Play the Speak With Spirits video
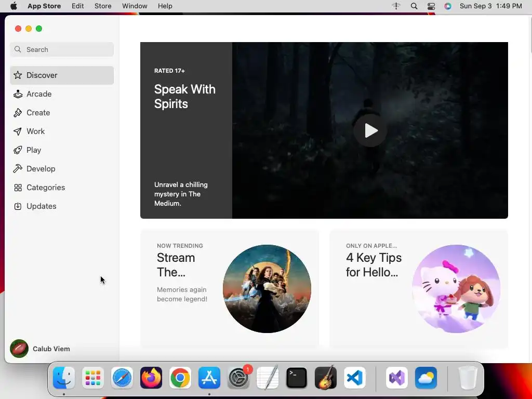 370,130
